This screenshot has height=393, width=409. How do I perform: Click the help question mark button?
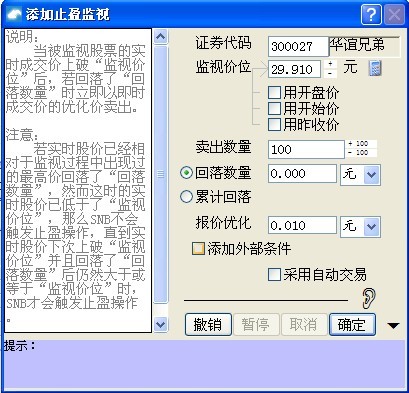coord(371,15)
